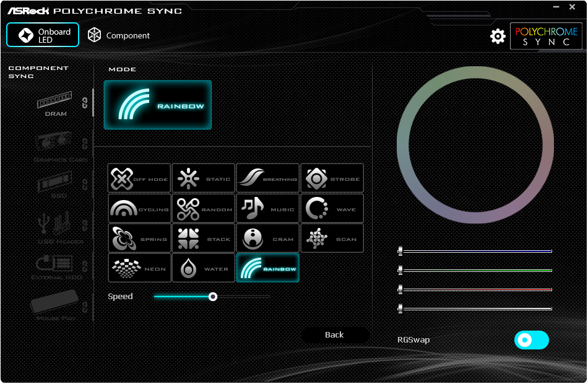Click the large current Rainbow mode preview
The image size is (588, 384).
(x=157, y=105)
